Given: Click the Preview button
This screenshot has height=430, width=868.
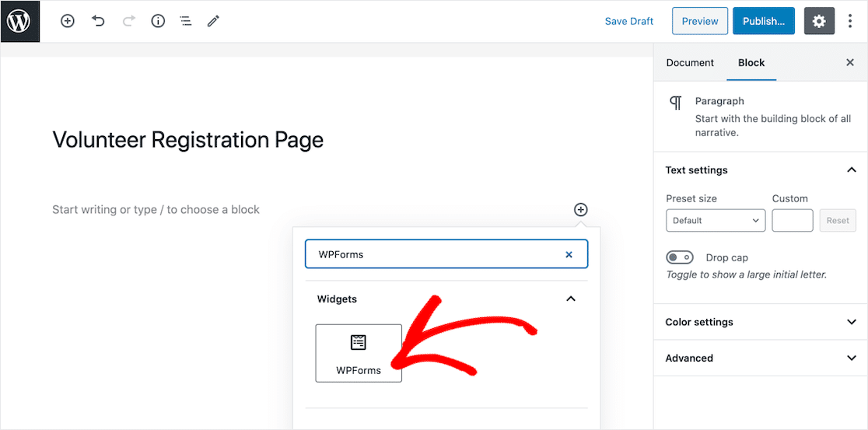Looking at the screenshot, I should (x=700, y=22).
